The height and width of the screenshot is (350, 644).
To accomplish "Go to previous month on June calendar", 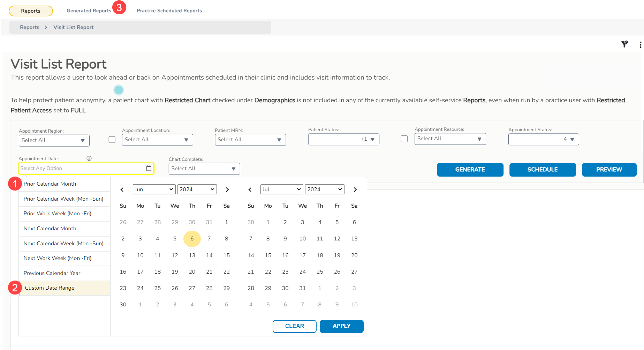I will [x=122, y=189].
